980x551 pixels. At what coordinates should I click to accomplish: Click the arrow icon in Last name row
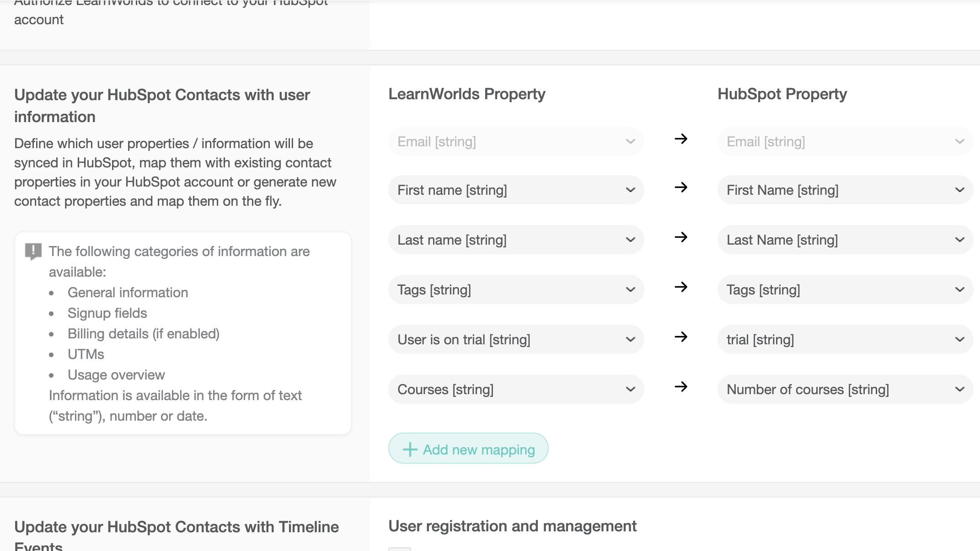[x=681, y=237]
